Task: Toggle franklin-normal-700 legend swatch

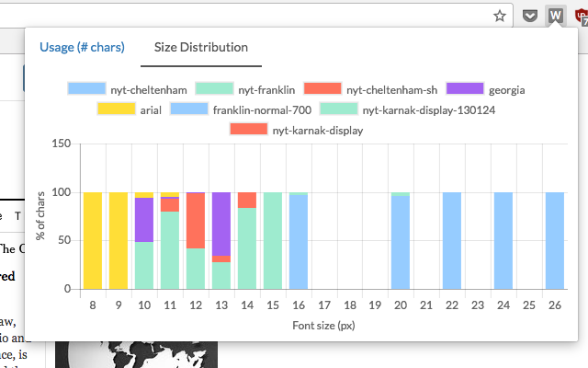Action: click(x=189, y=109)
